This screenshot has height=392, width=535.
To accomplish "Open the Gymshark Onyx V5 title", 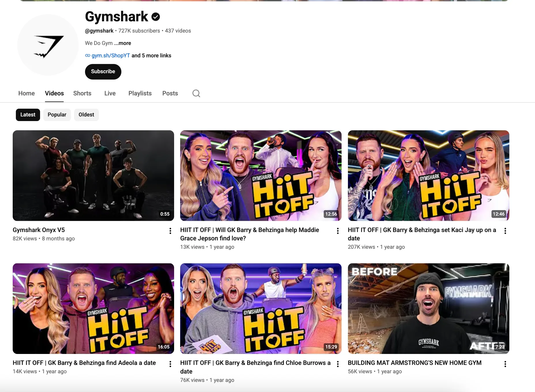I will coord(39,230).
